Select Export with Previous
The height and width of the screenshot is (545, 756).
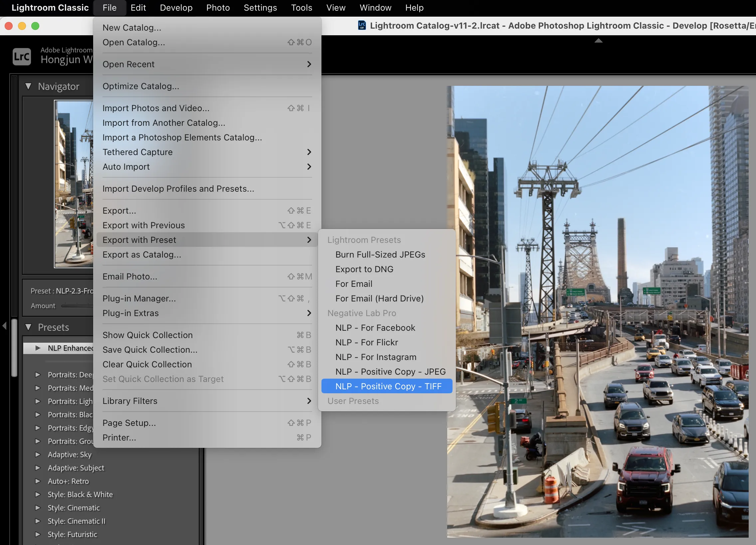(x=207, y=225)
